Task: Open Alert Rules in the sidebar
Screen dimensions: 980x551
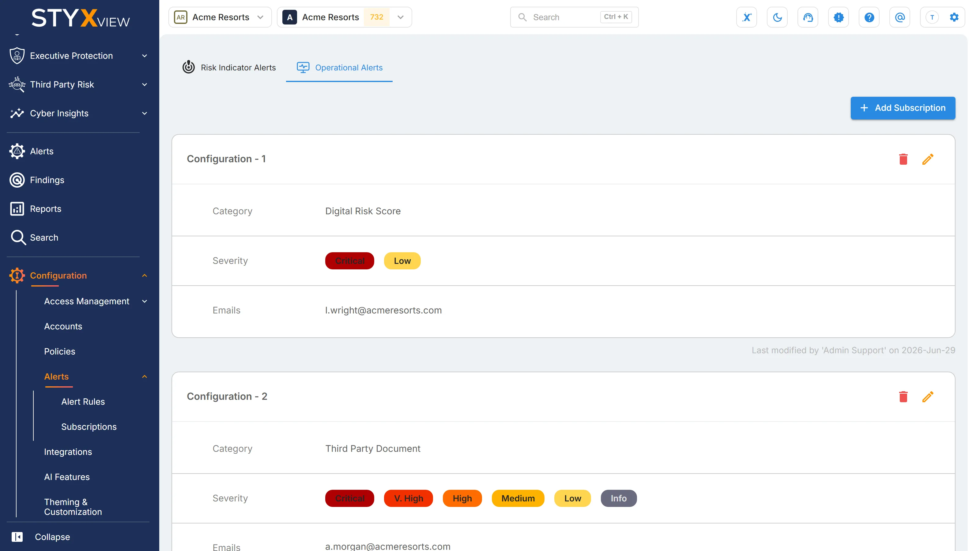Action: click(x=83, y=402)
